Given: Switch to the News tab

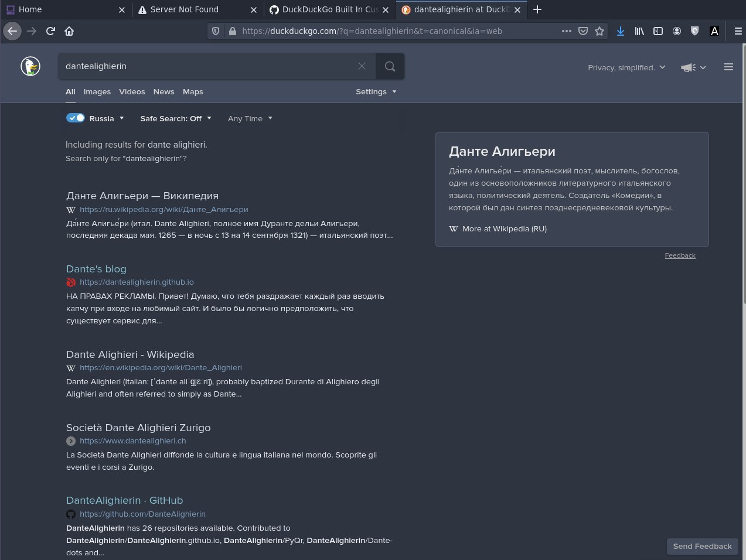Looking at the screenshot, I should click(x=164, y=92).
